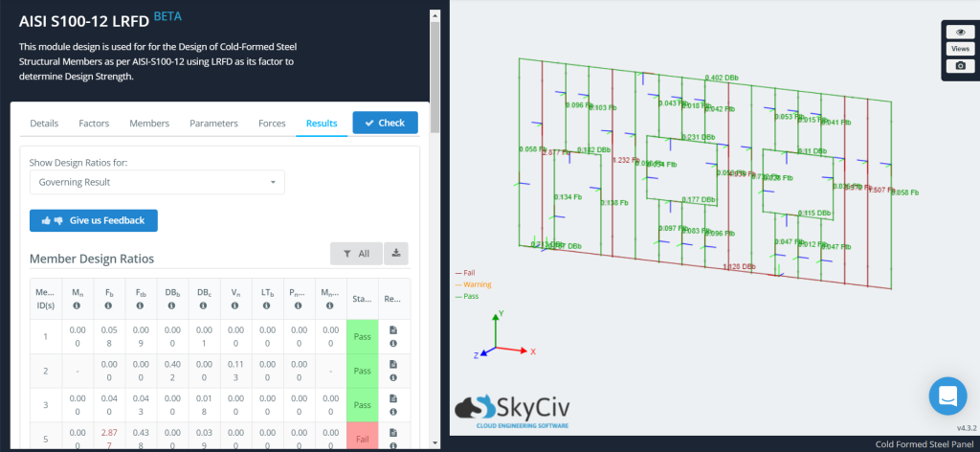Click the red Fail status cell for member 5
The width and height of the screenshot is (980, 452).
point(362,437)
